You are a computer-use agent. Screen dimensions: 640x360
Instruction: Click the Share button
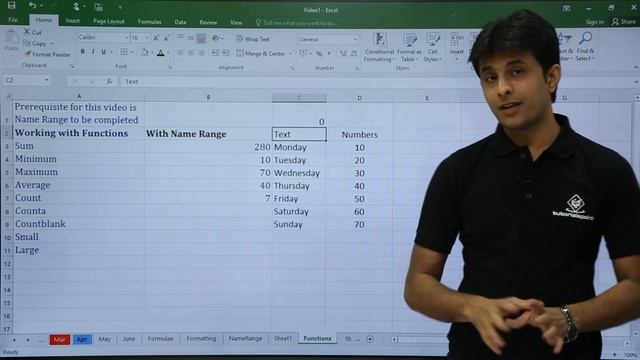pos(624,22)
